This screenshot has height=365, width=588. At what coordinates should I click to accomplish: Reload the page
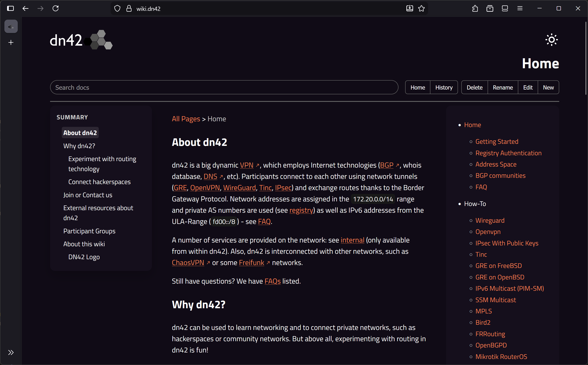(56, 8)
